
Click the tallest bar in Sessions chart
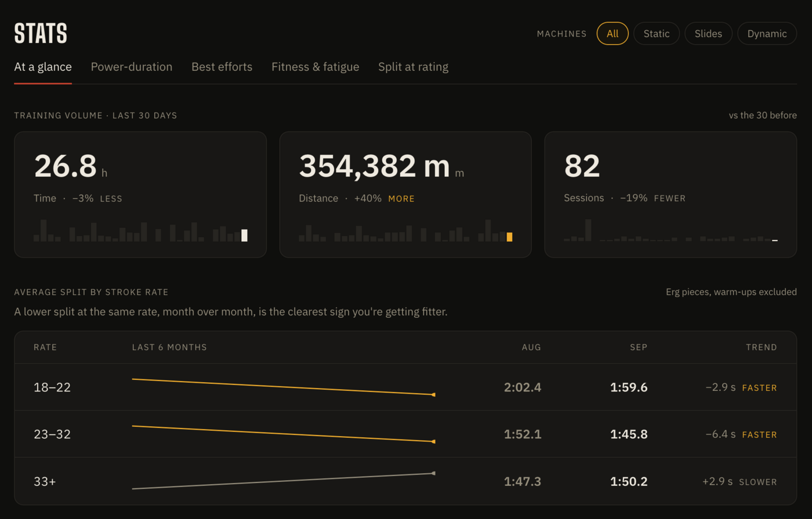click(x=588, y=230)
